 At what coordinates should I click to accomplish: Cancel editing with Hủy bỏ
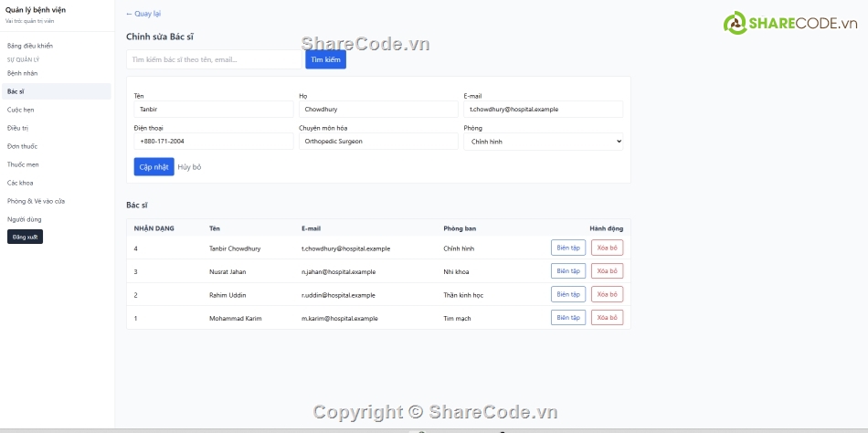[x=189, y=166]
